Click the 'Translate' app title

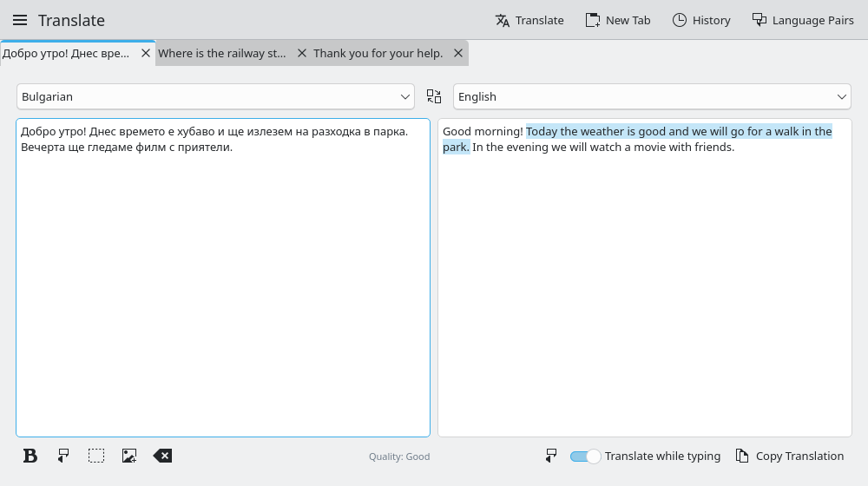click(71, 21)
